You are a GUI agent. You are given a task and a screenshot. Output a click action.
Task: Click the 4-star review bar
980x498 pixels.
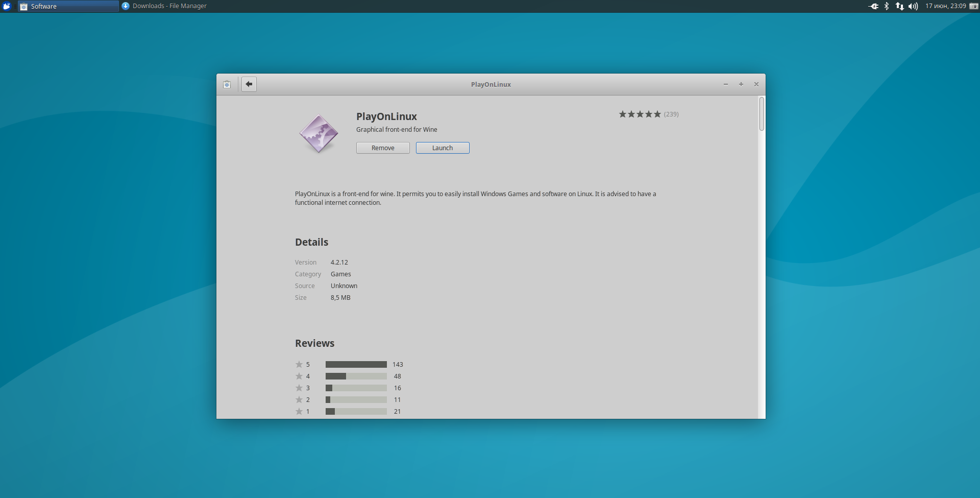pyautogui.click(x=356, y=376)
